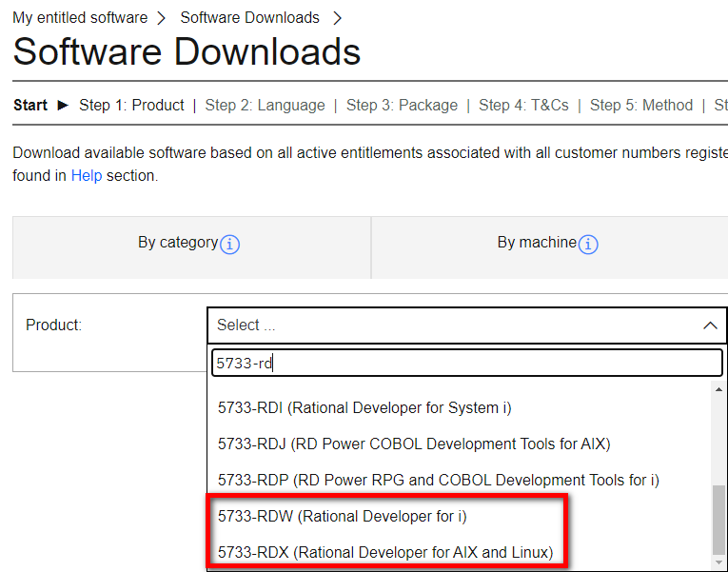Select 5733-RDI Rational Developer for System i
The image size is (728, 572).
pyautogui.click(x=364, y=407)
